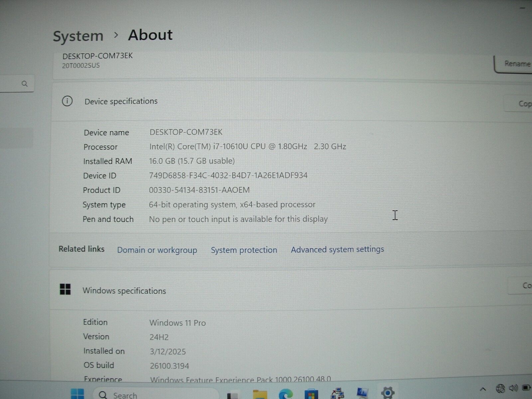
Task: Click model number 20T0002SUS
Action: coord(81,66)
